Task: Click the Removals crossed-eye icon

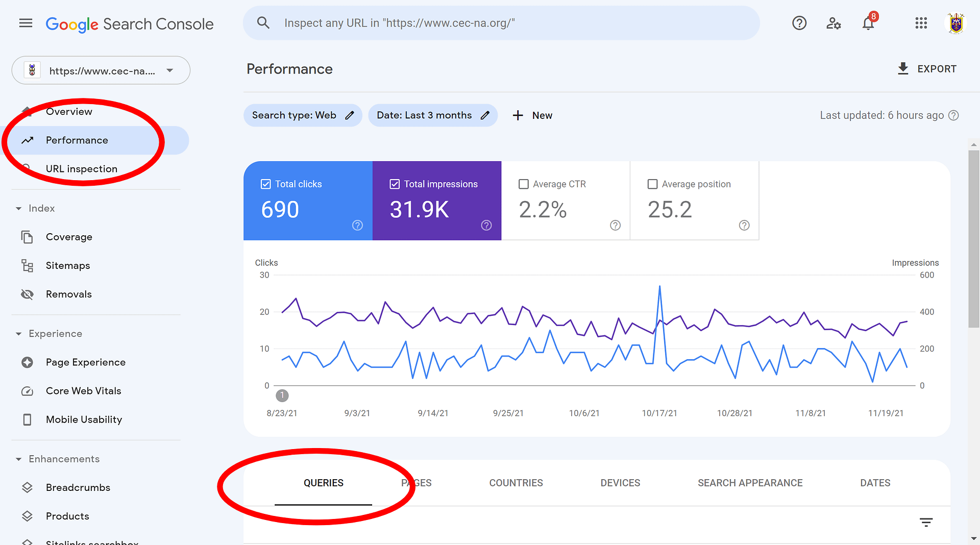Action: tap(27, 294)
